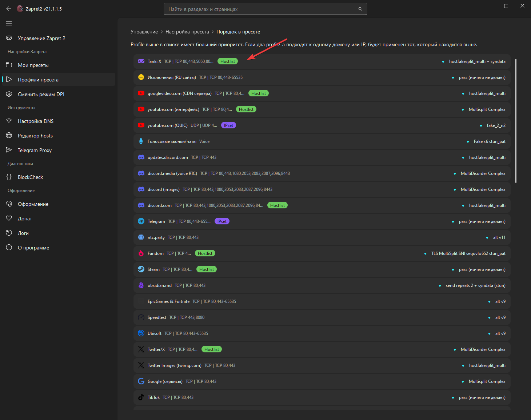Select the EpicGames & Fortnite profile row

click(322, 301)
